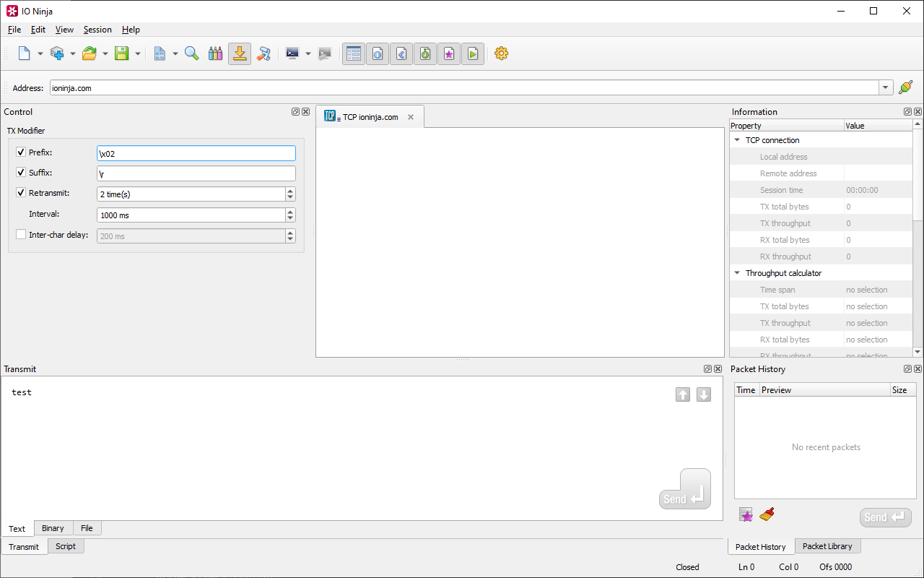The height and width of the screenshot is (578, 924).
Task: Click the Send button in Packet History
Action: 886,517
